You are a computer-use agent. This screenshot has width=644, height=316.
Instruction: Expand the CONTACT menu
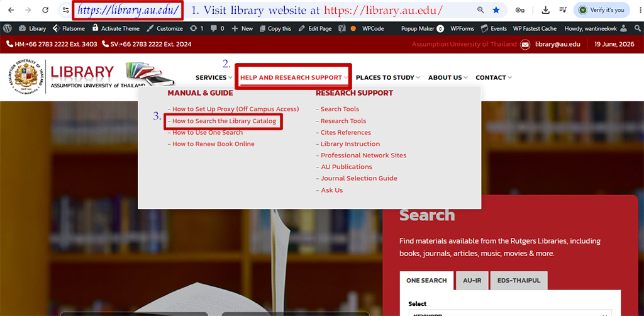(494, 77)
